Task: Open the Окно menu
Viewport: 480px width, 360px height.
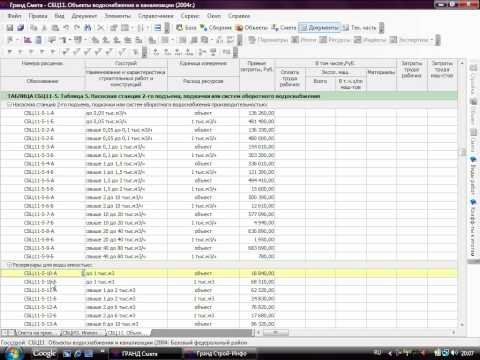Action: click(214, 16)
